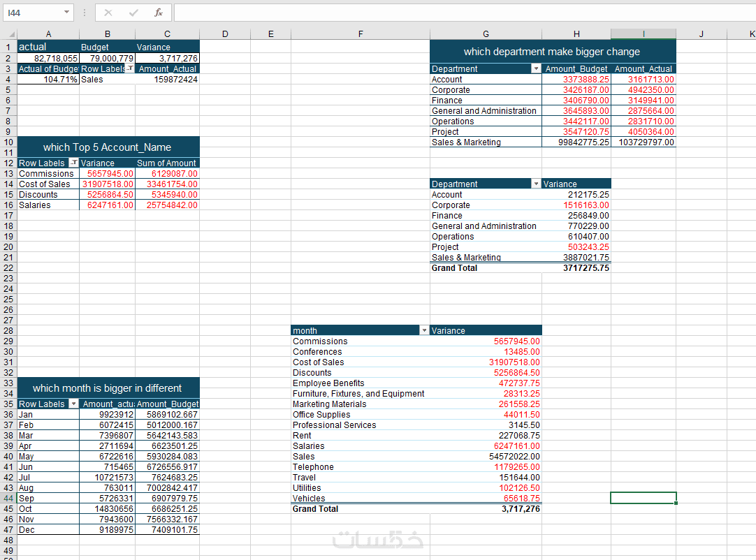Click inside the formula bar input
756x560 pixels.
[x=463, y=13]
